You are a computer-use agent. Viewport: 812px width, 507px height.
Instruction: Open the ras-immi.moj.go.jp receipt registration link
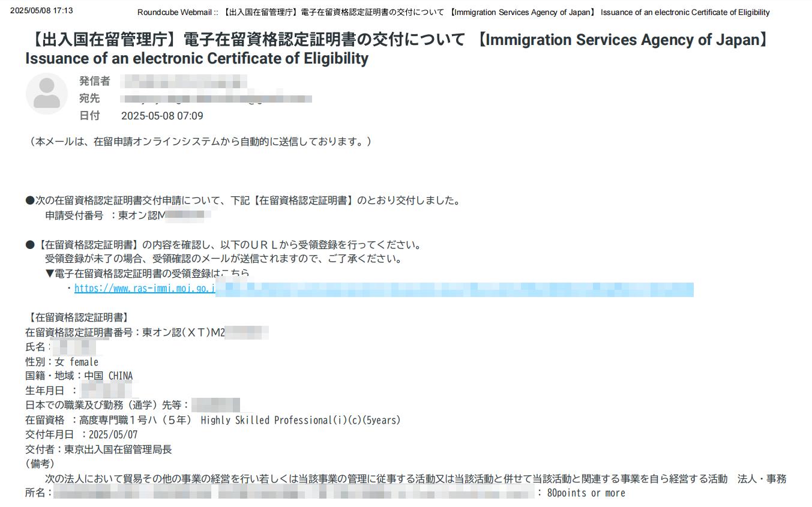[x=144, y=289]
